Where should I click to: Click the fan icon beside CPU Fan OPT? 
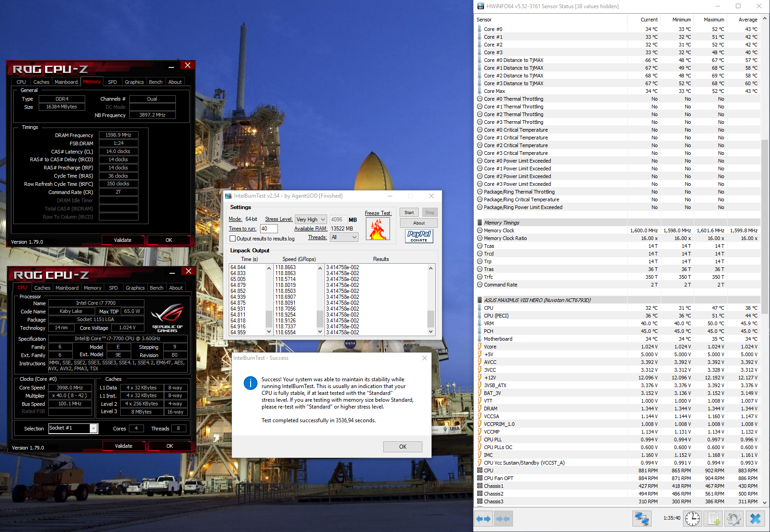[x=480, y=478]
